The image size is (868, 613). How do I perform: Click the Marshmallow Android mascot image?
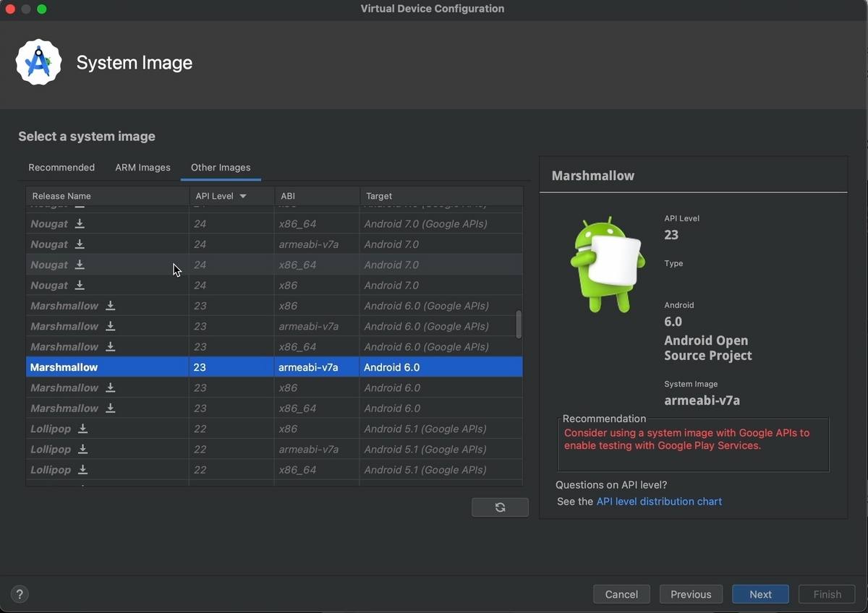[x=606, y=265]
